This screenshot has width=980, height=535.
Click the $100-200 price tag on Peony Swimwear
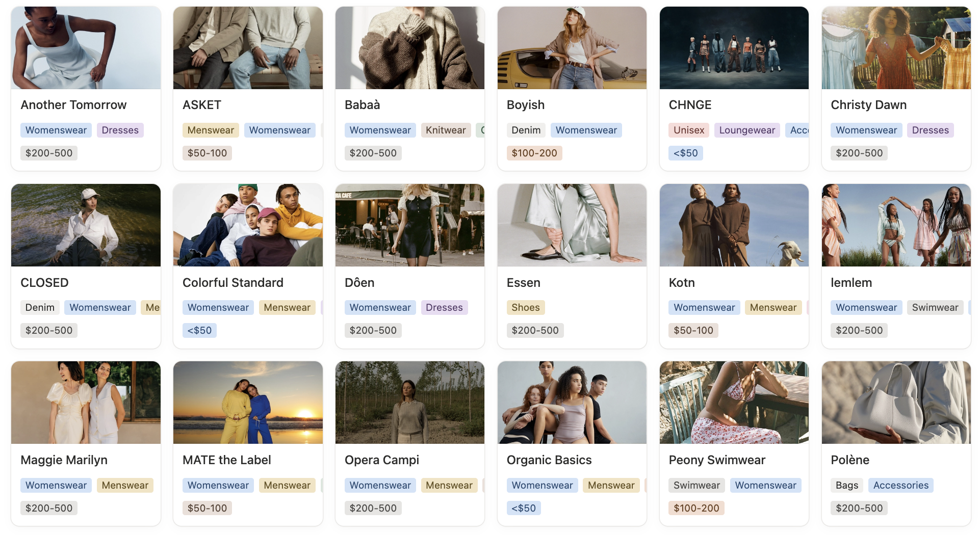696,509
